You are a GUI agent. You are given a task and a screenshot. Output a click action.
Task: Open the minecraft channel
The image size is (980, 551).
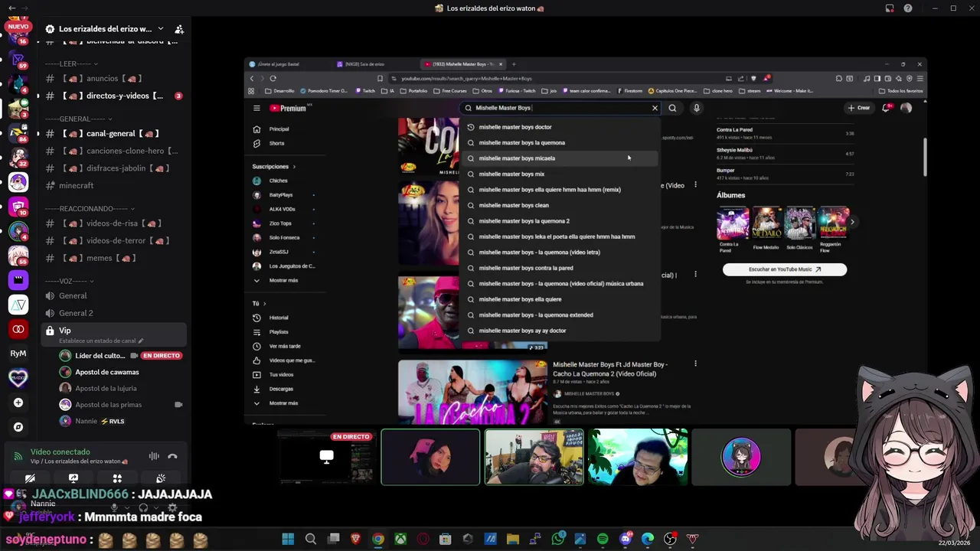[x=113, y=185]
